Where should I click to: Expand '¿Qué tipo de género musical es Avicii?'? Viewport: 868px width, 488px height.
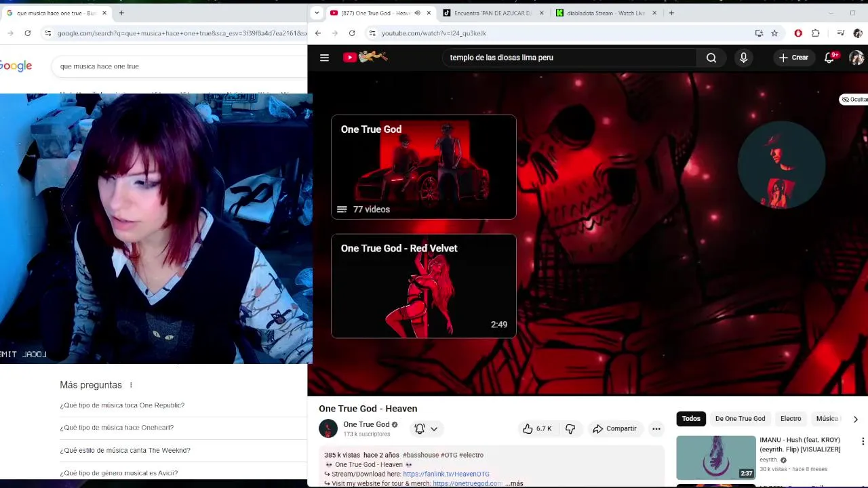pyautogui.click(x=183, y=472)
